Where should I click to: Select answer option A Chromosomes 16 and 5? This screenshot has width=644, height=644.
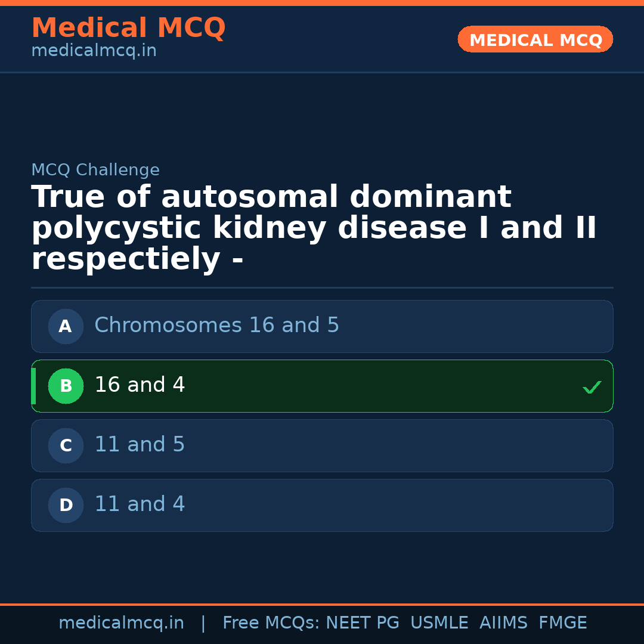(x=322, y=326)
